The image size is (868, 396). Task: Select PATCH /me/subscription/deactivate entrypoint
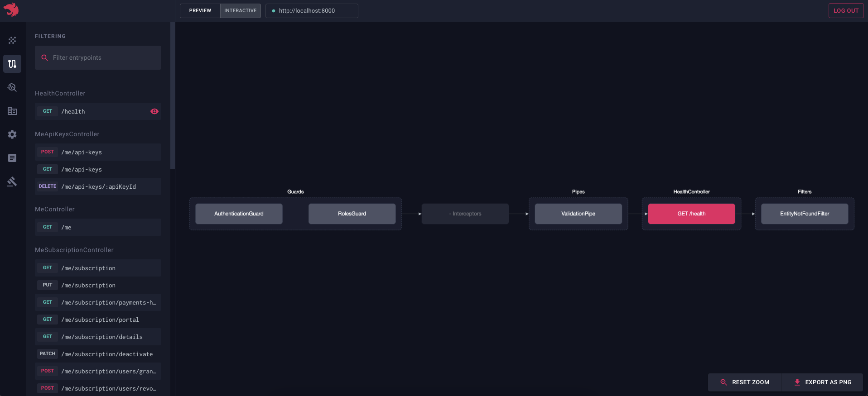[98, 354]
